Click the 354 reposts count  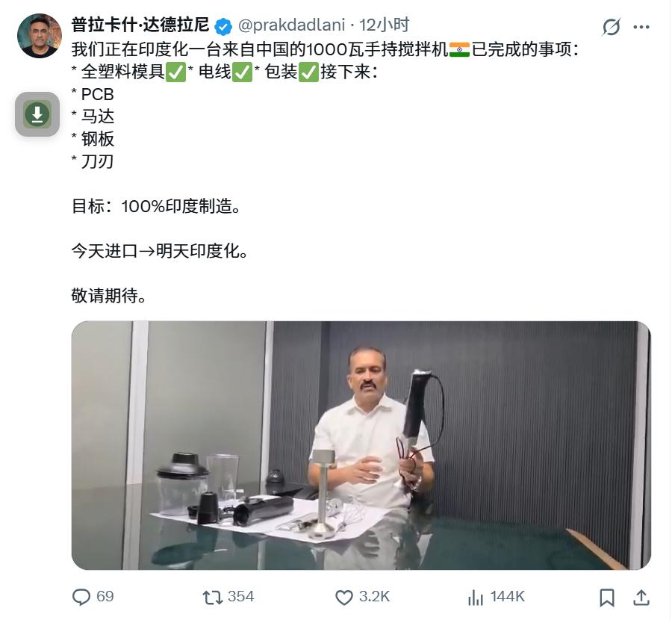click(241, 597)
